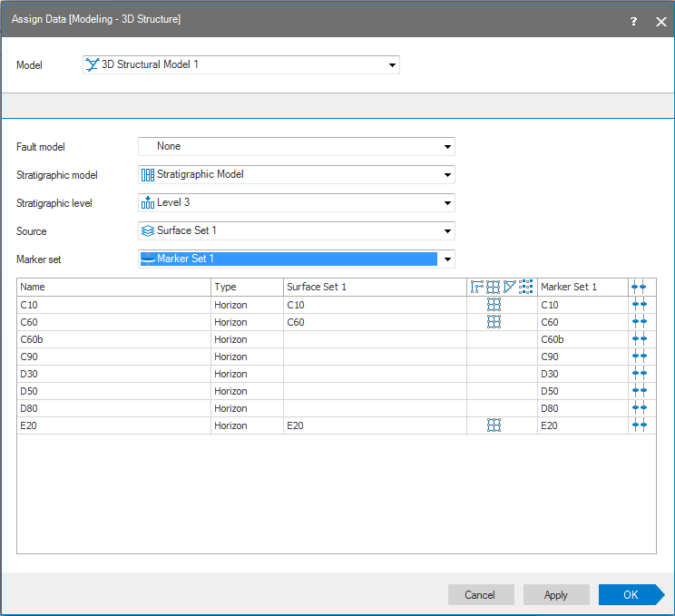Click the triangle mesh icon in the header

pos(510,287)
